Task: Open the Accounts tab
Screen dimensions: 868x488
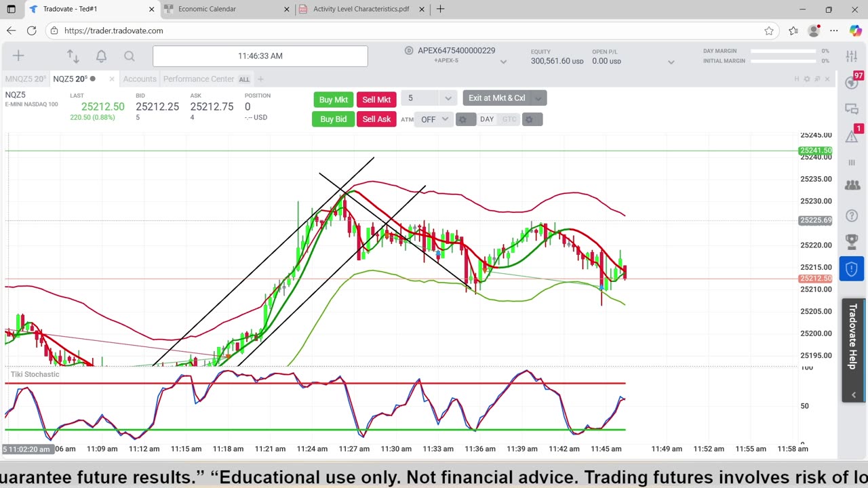Action: click(140, 79)
